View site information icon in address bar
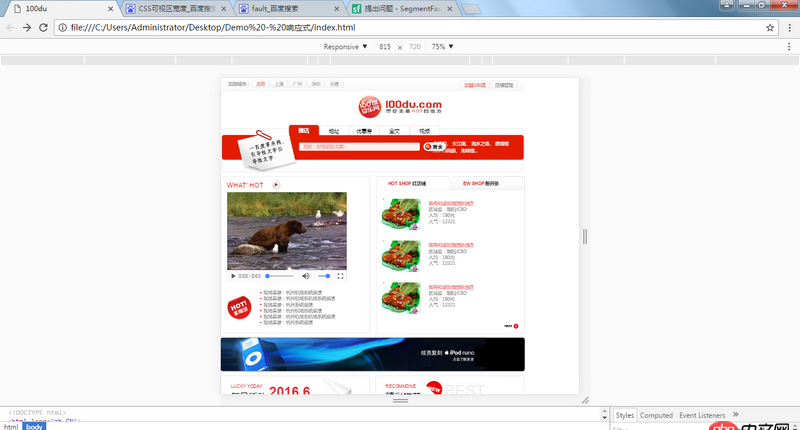 (x=62, y=28)
